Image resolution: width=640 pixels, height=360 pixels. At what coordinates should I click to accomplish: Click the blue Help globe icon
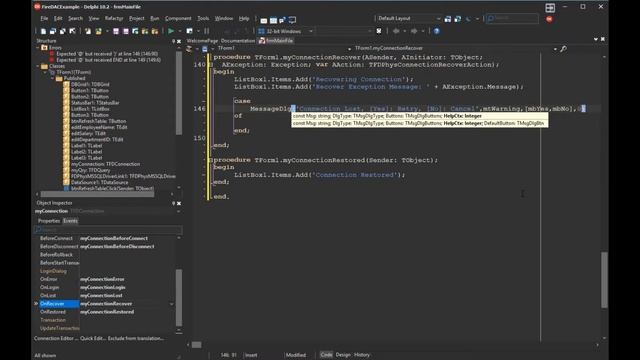[436, 31]
